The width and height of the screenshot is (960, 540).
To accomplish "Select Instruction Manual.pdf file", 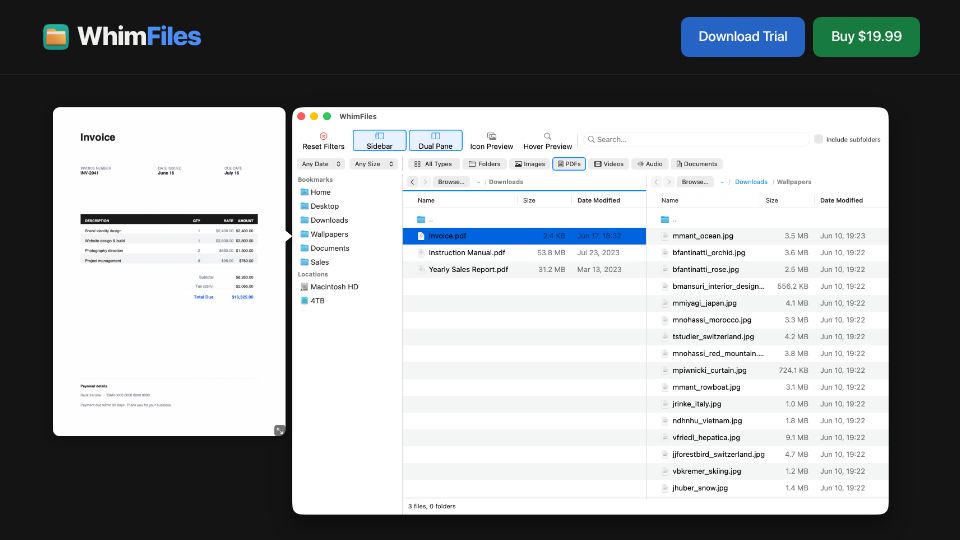I will 524,252.
